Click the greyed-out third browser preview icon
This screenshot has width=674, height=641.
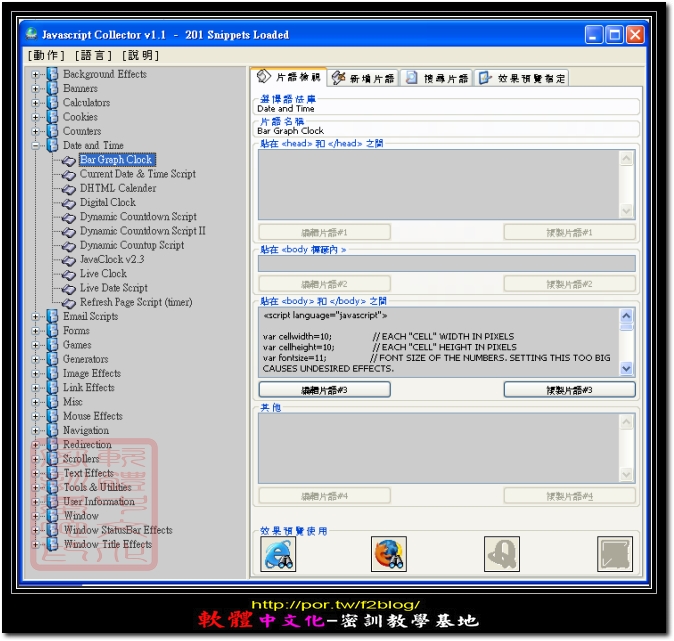501,554
